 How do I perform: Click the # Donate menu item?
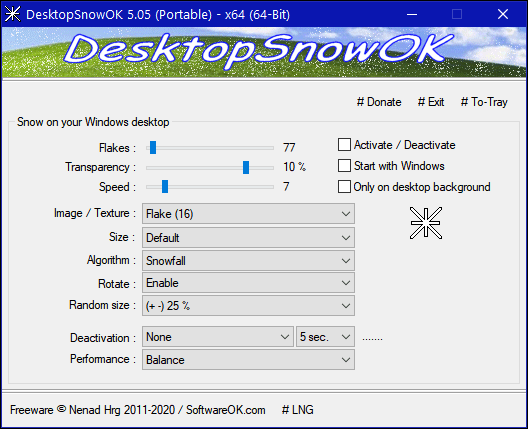(379, 102)
